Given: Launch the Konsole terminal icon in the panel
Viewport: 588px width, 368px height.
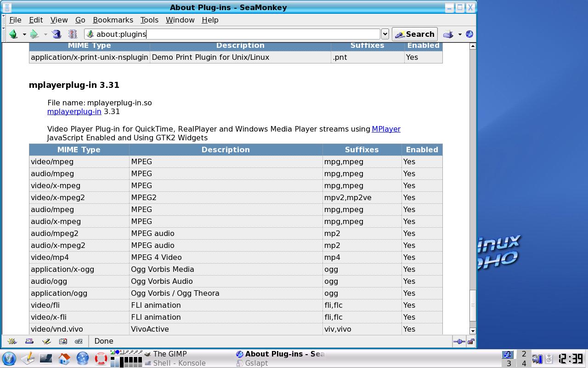Looking at the screenshot, I should click(x=46, y=358).
